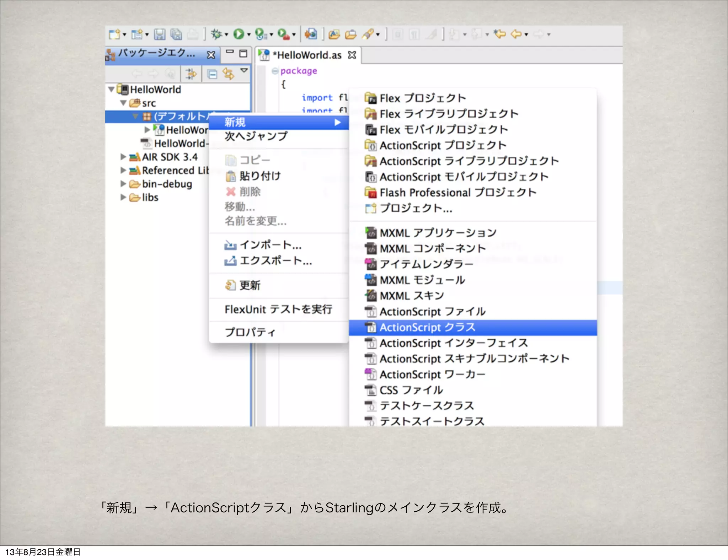Fold the package block in editor
728x560 pixels.
click(x=275, y=71)
